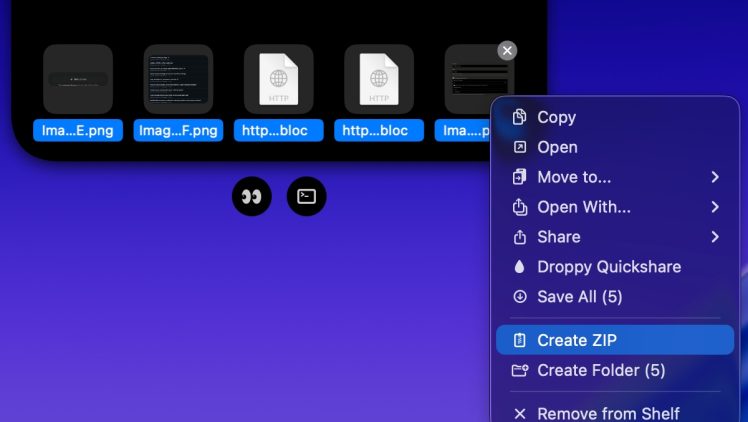Click the Imag...F.png filename label
Viewport: 748px width, 422px height.
[178, 131]
